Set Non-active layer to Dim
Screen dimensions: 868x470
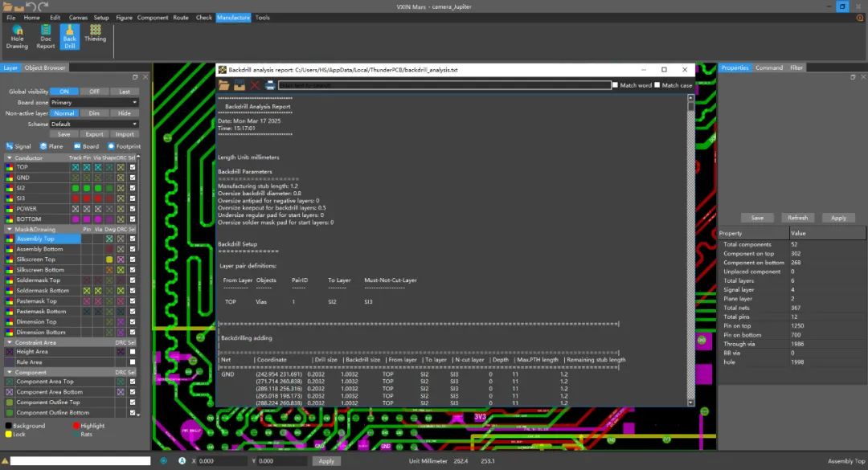coord(94,113)
